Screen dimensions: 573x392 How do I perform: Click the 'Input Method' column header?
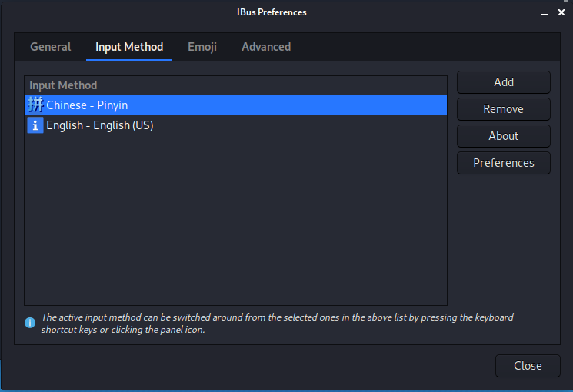coord(235,85)
